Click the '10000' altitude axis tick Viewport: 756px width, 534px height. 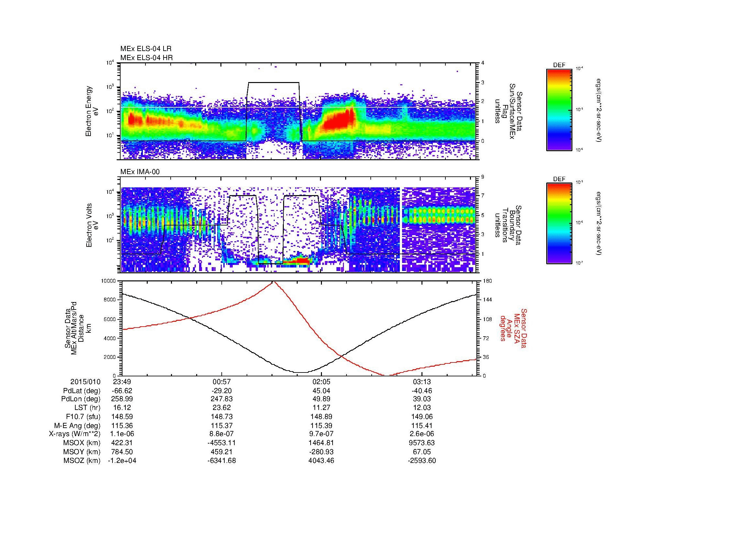click(x=109, y=281)
